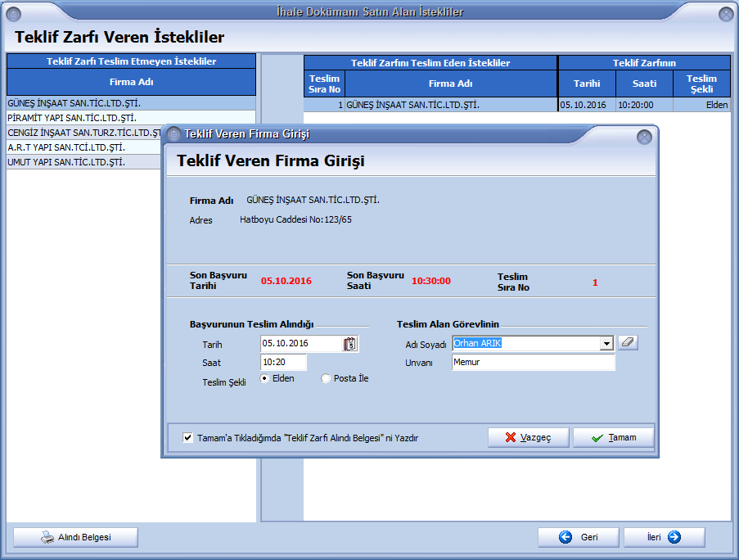Click the Unvanı text field
739x560 pixels.
pos(533,362)
